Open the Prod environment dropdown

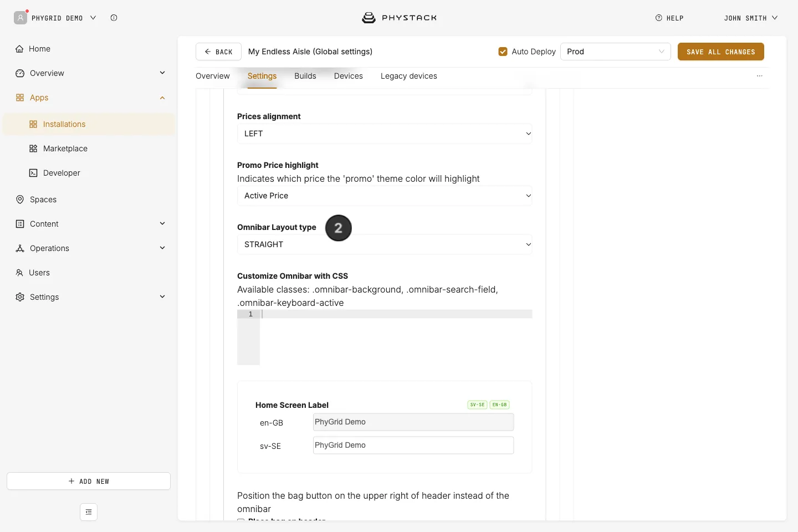pos(616,52)
